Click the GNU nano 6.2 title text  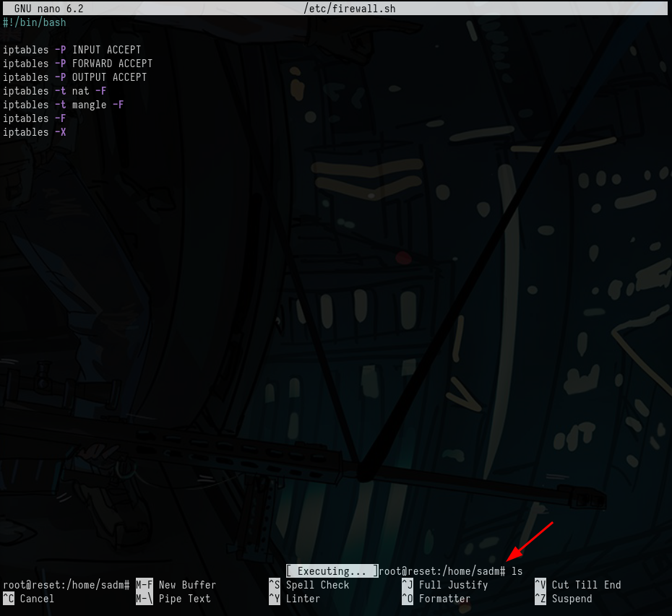48,9
